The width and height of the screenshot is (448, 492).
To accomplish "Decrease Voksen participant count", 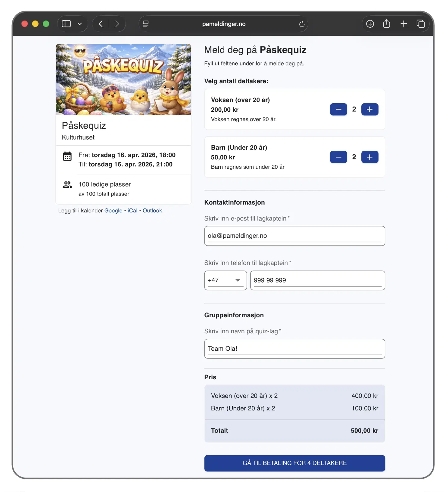I will [x=338, y=109].
